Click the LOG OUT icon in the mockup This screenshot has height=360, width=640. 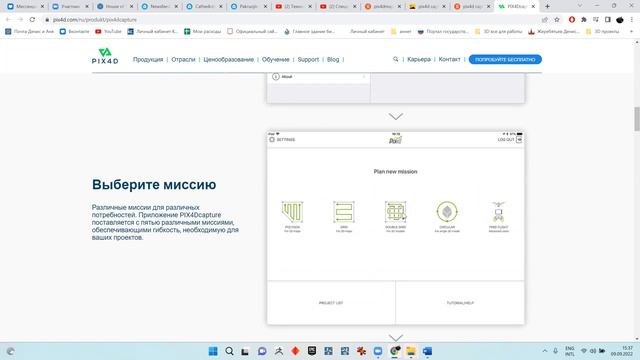519,140
